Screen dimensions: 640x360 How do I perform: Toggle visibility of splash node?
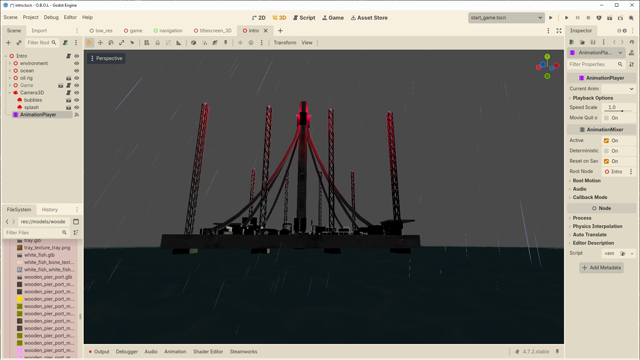(76, 107)
